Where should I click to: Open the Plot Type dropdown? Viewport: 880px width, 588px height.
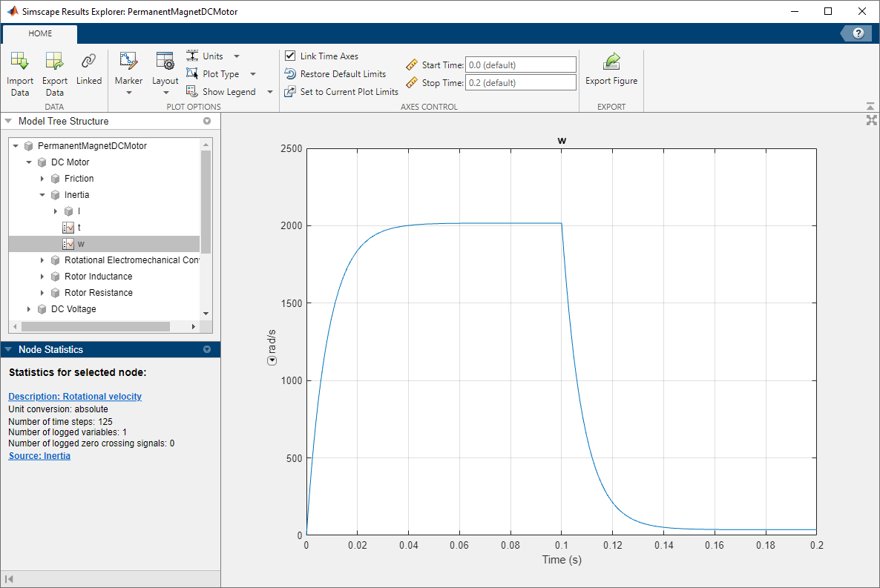[x=253, y=74]
